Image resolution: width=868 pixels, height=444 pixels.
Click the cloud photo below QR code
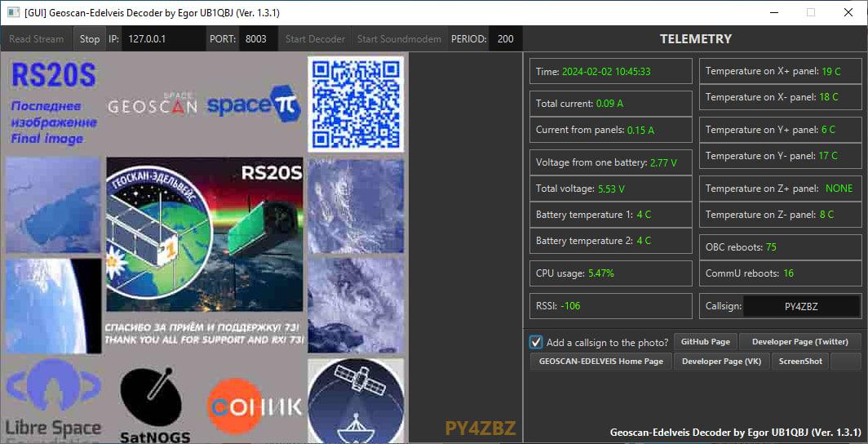pyautogui.click(x=356, y=206)
